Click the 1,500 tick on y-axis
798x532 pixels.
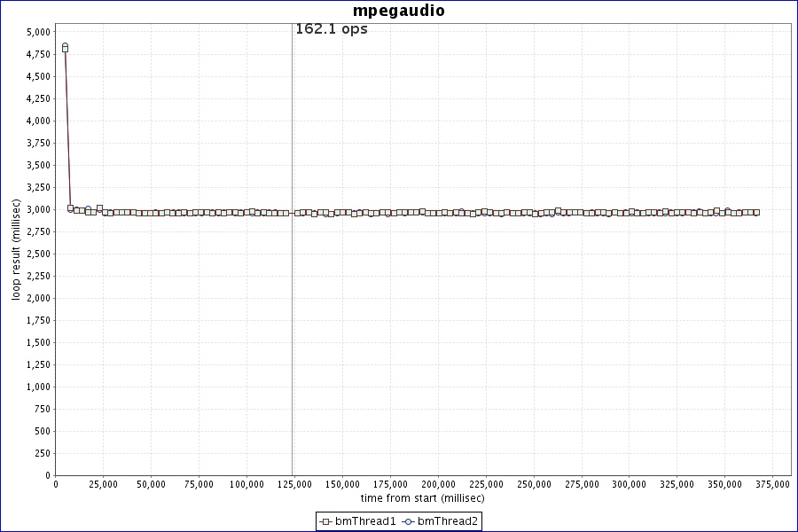click(x=38, y=342)
